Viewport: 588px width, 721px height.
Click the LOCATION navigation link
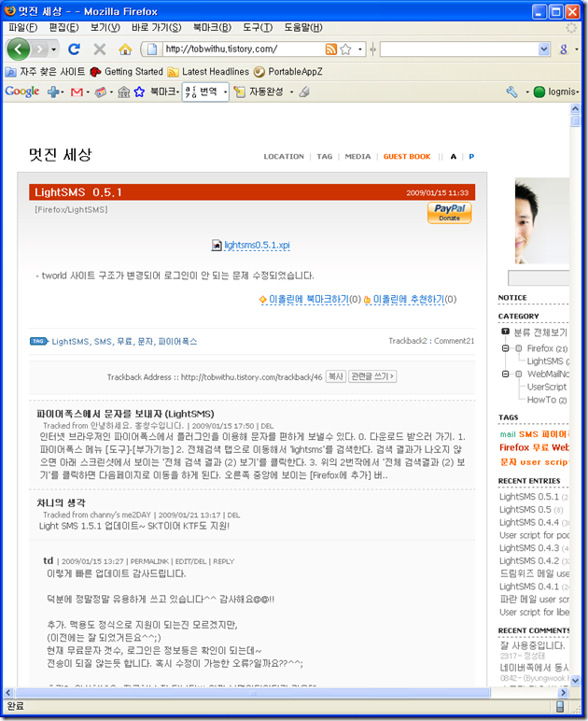click(284, 157)
